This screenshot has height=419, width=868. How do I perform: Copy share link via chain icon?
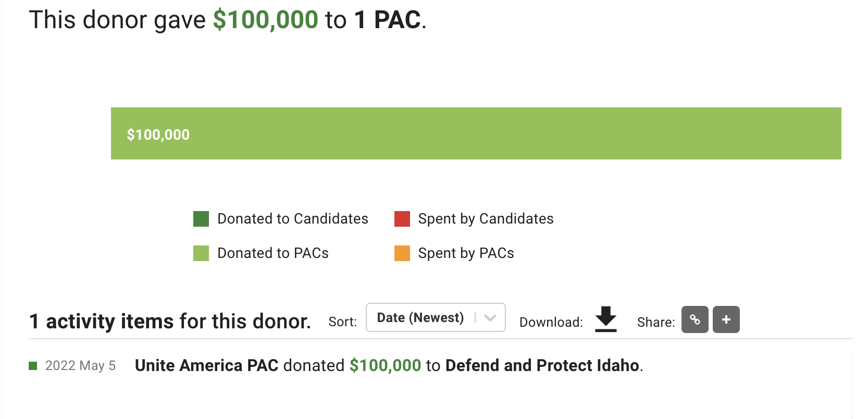pyautogui.click(x=695, y=319)
